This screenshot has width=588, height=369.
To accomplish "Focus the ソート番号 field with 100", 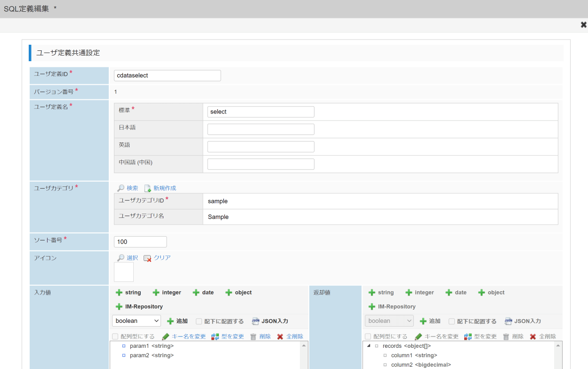I will (140, 241).
